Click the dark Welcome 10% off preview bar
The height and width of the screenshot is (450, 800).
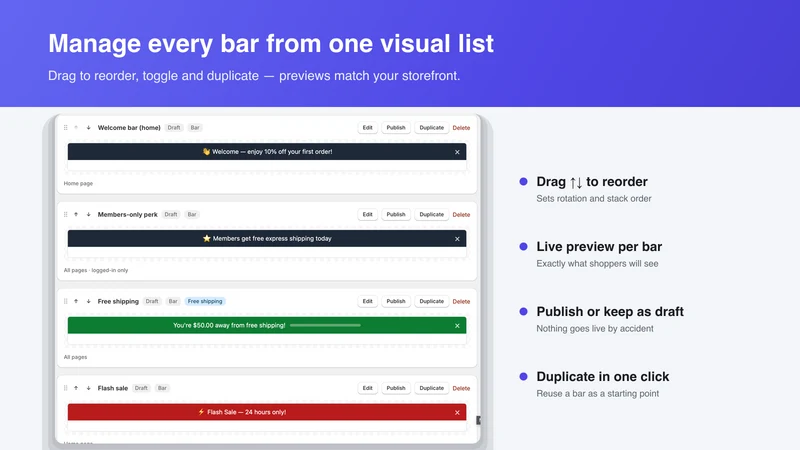(267, 152)
